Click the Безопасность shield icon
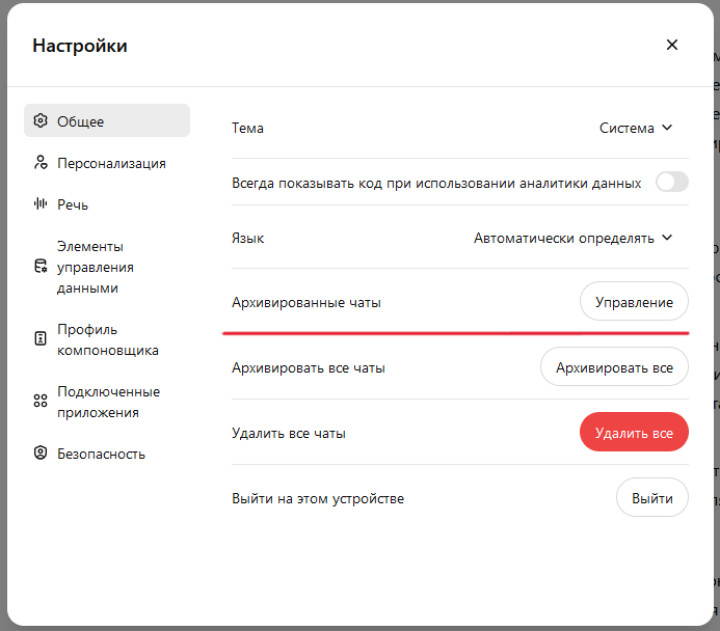Image resolution: width=720 pixels, height=631 pixels. pos(41,453)
